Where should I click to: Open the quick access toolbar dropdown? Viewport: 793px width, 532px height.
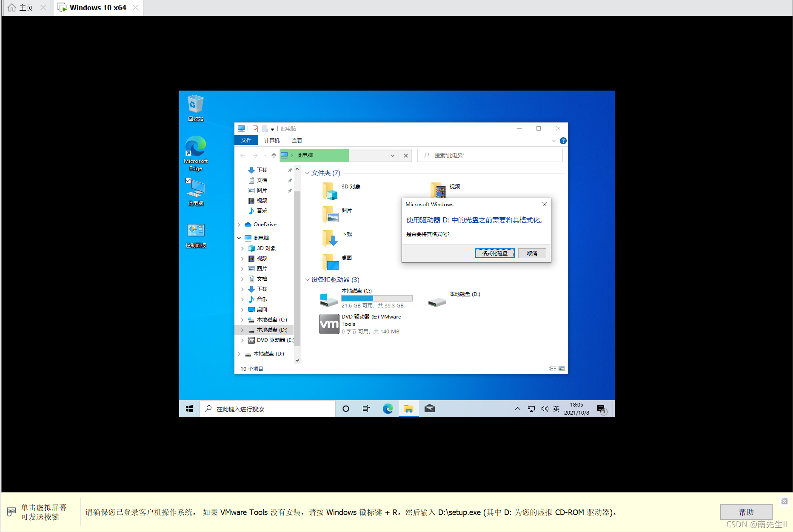coord(273,129)
